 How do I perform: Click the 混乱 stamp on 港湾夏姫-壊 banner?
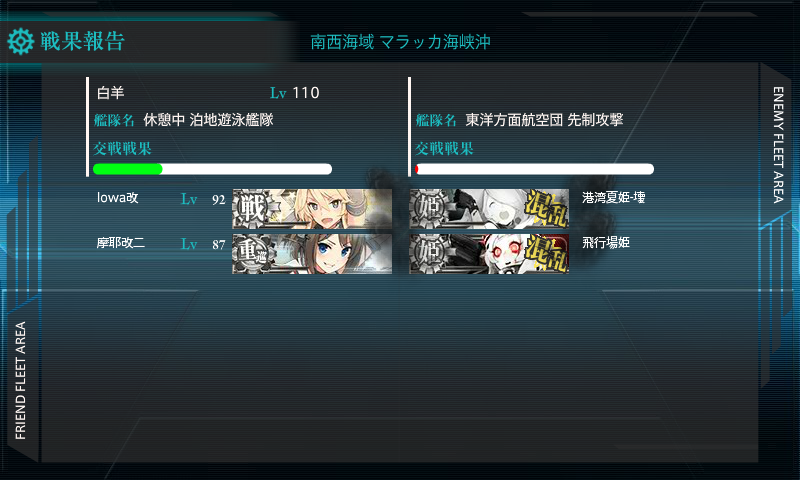coord(546,208)
